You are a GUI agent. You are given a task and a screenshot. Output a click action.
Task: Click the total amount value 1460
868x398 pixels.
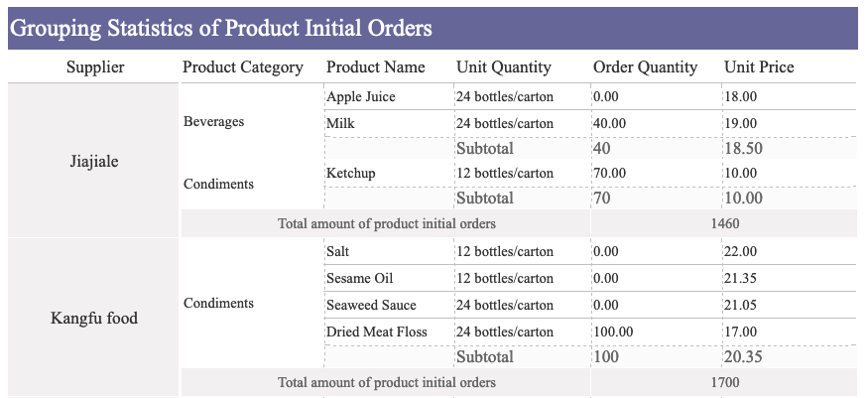[724, 223]
